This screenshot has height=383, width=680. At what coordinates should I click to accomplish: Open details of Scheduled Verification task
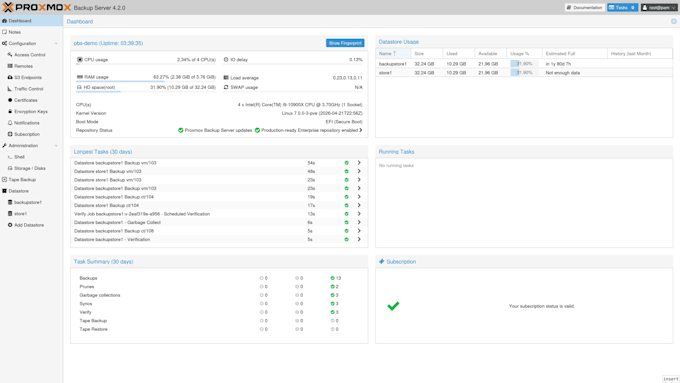click(359, 214)
